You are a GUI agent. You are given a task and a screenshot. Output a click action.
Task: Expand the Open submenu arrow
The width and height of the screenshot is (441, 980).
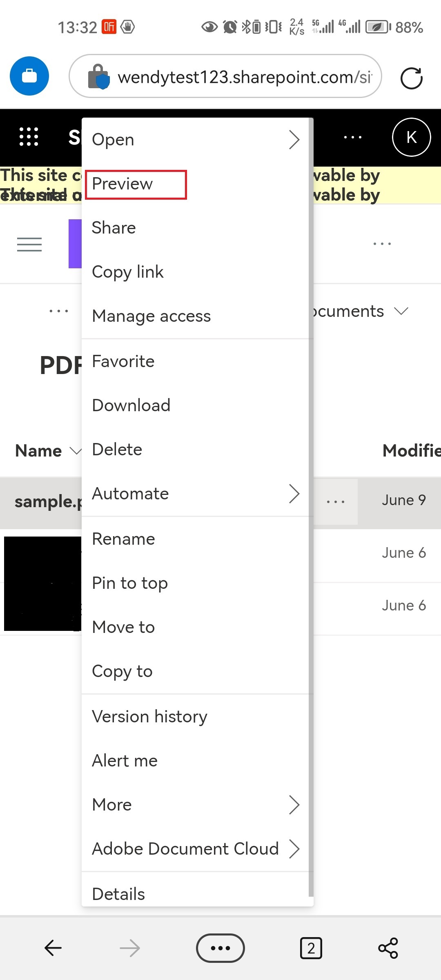click(x=294, y=140)
